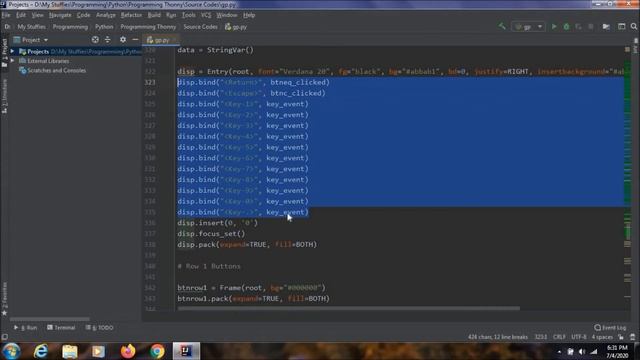This screenshot has width=640, height=360.
Task: Open the Run tool window tab
Action: [x=26, y=328]
